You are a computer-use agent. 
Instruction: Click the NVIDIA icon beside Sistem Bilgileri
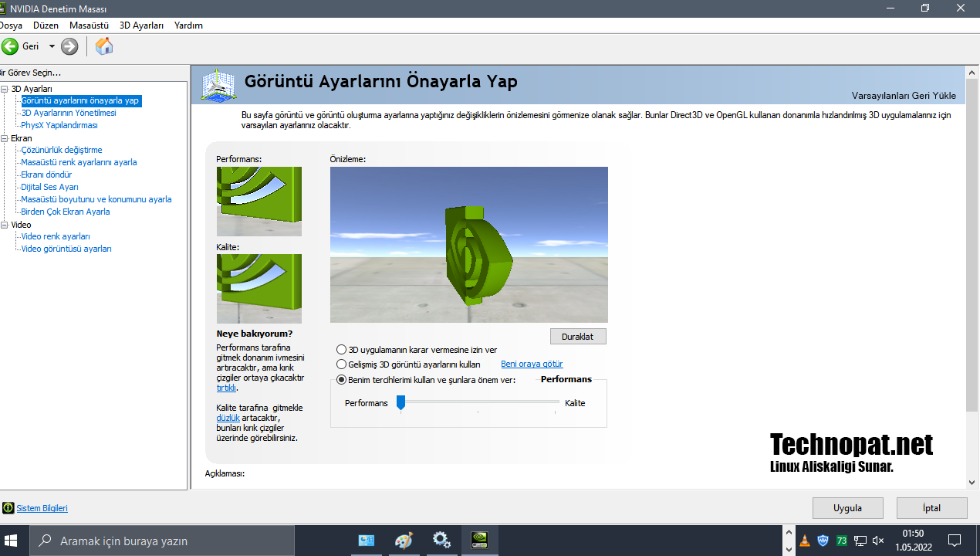[8, 508]
